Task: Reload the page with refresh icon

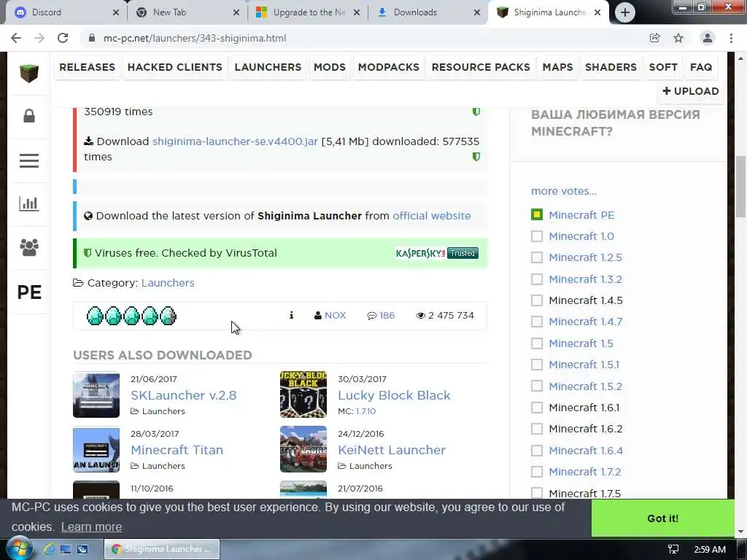Action: point(63,38)
